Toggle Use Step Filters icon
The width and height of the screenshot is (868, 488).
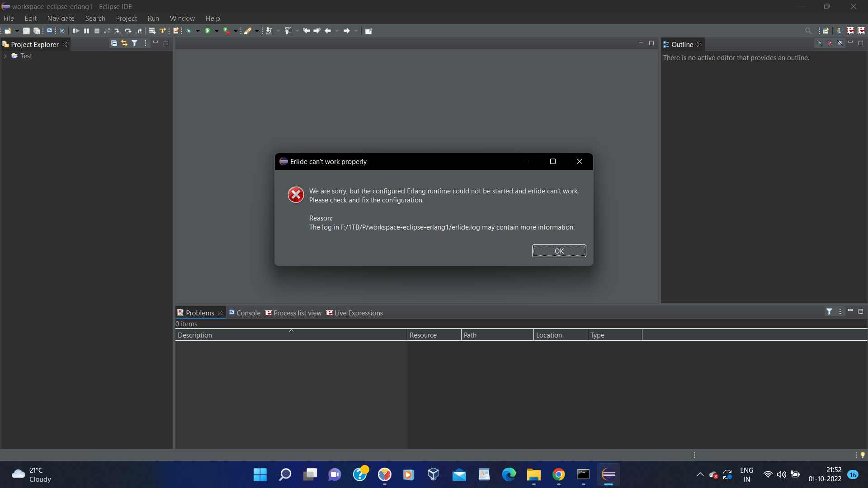click(x=163, y=31)
